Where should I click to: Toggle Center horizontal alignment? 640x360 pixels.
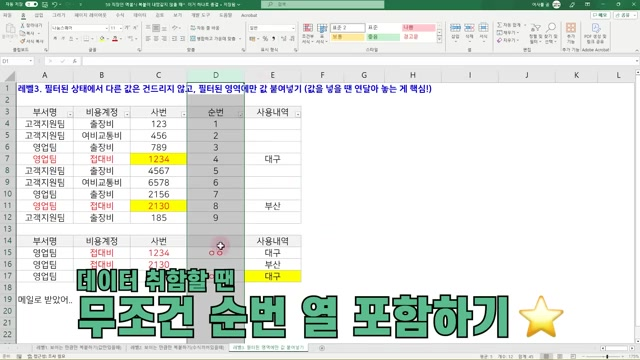pos(156,39)
